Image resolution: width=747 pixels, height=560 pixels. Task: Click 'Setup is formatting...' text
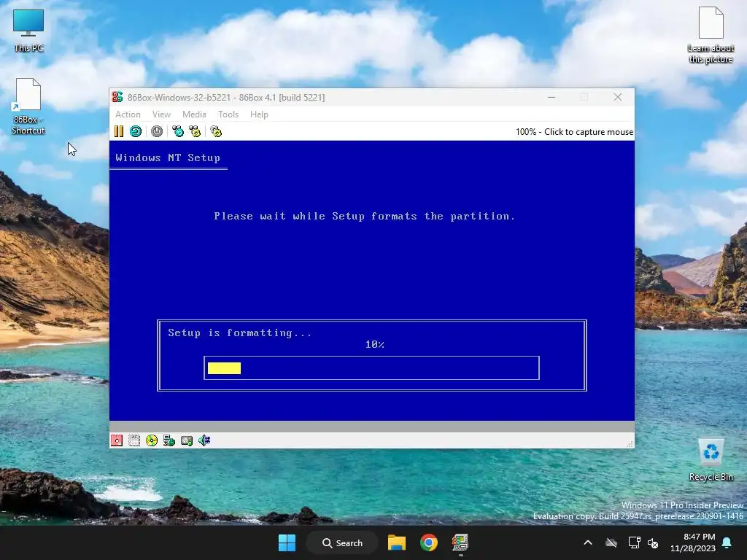click(239, 332)
